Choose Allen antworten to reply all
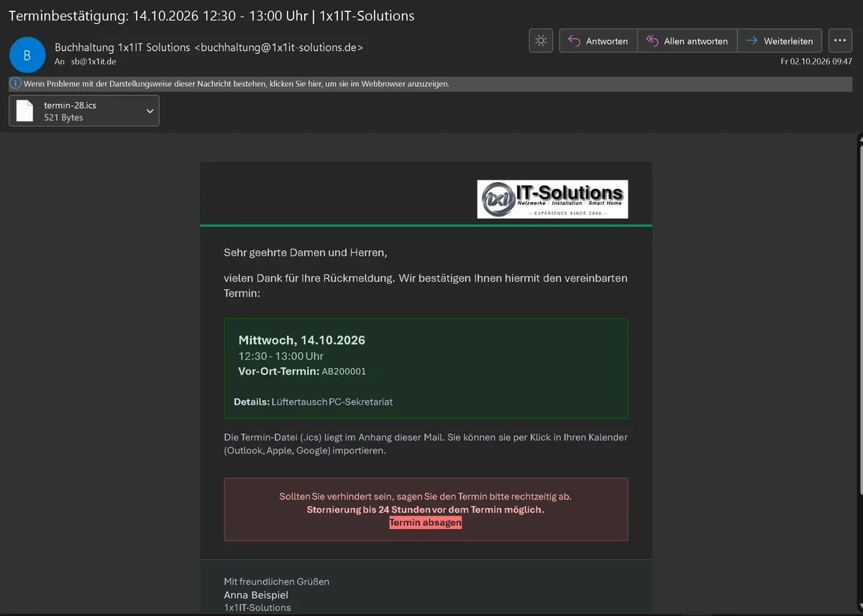The image size is (863, 616). (x=687, y=41)
